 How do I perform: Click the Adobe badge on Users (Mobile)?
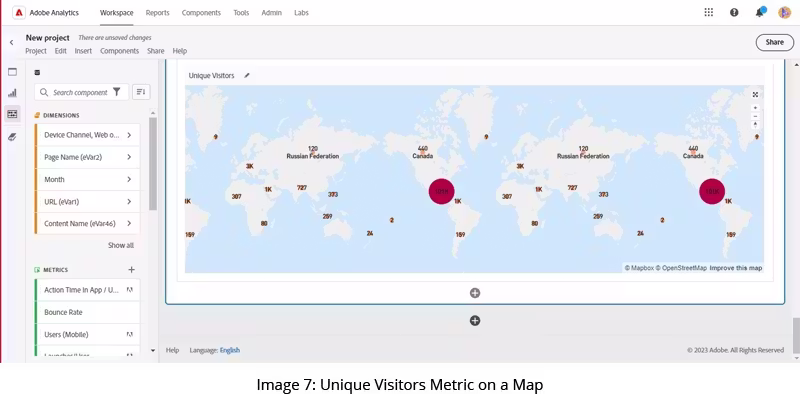point(130,334)
